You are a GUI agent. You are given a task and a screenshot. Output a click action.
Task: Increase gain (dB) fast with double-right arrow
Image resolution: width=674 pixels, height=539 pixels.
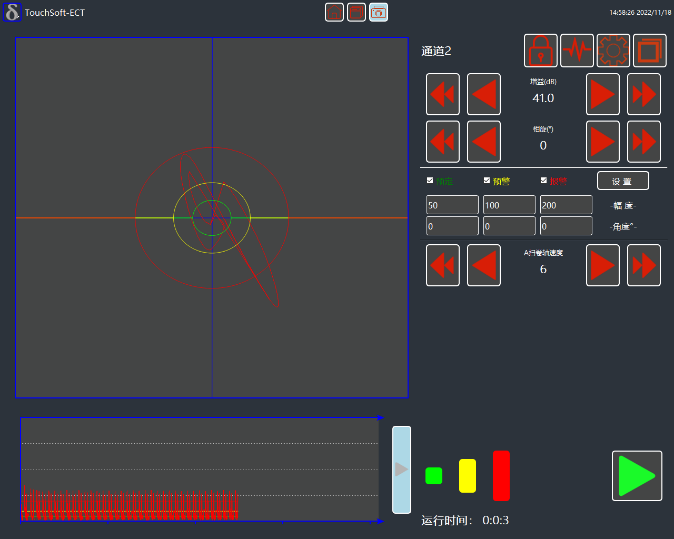[x=644, y=94]
